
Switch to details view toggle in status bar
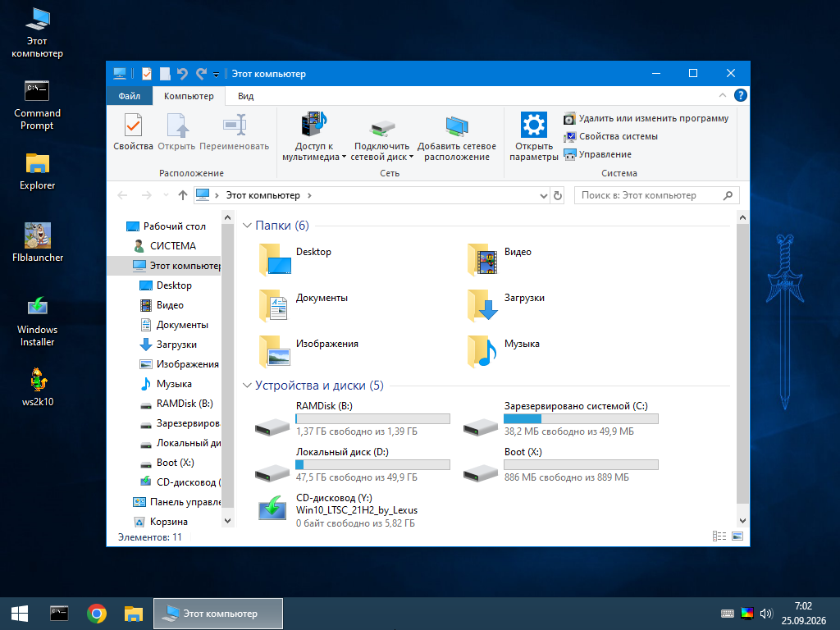click(719, 536)
